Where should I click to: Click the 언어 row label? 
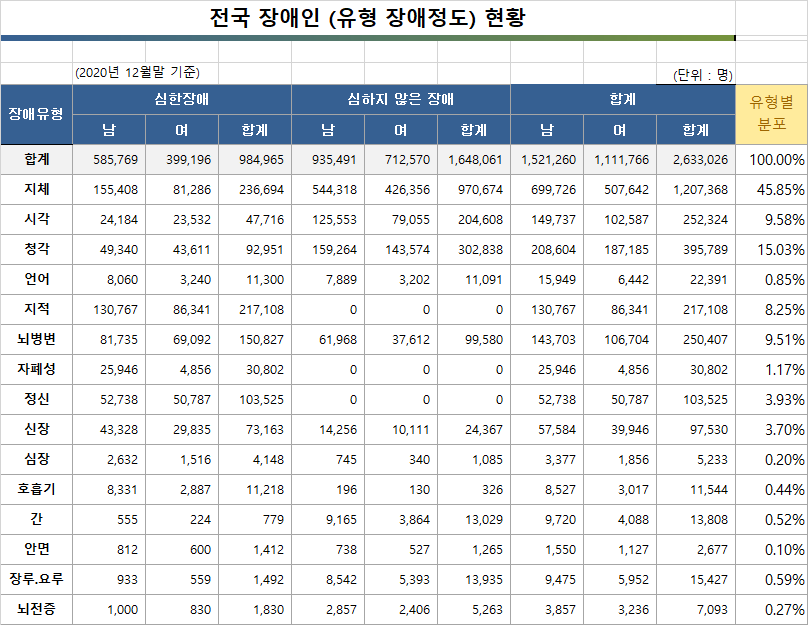tap(36, 279)
